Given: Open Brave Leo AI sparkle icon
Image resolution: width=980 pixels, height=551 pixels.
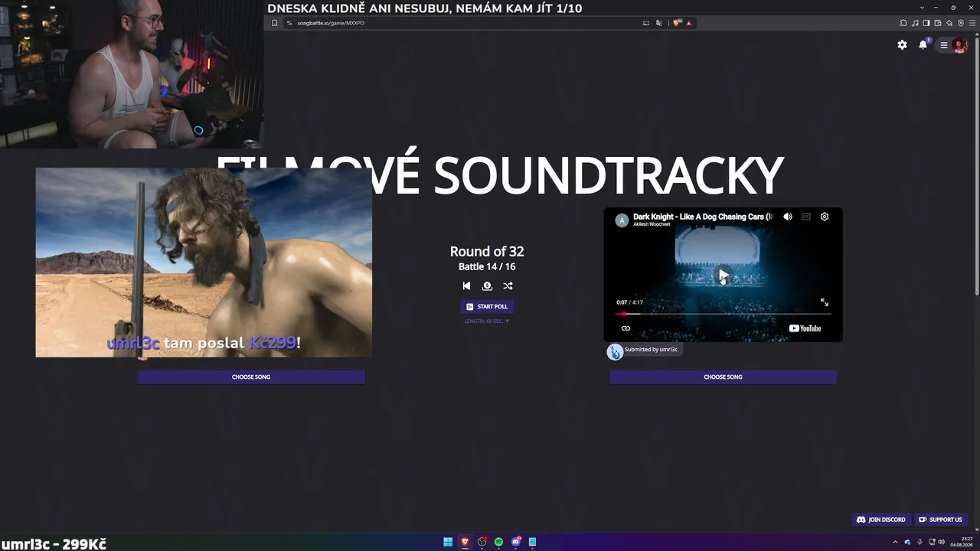Looking at the screenshot, I should (x=949, y=23).
